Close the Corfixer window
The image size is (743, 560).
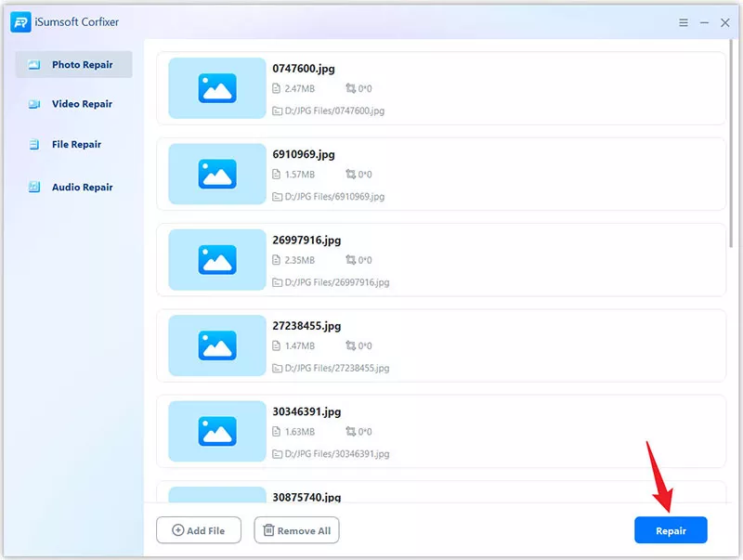(x=725, y=22)
